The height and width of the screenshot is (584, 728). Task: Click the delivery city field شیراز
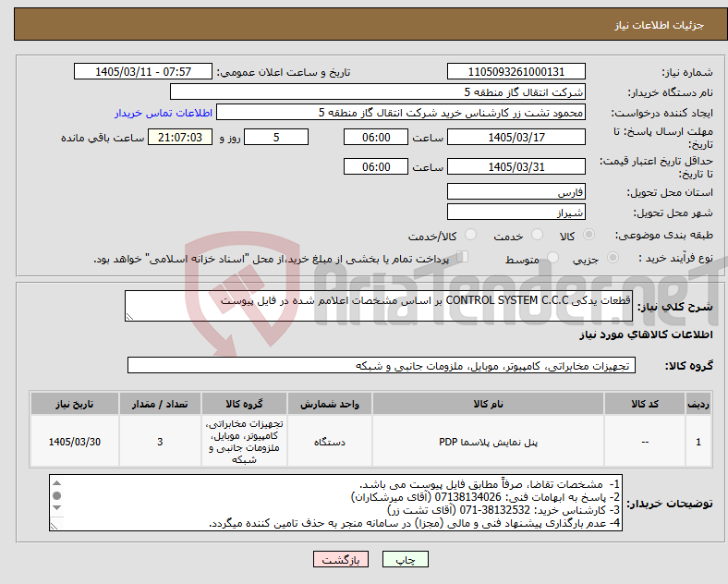tap(516, 213)
